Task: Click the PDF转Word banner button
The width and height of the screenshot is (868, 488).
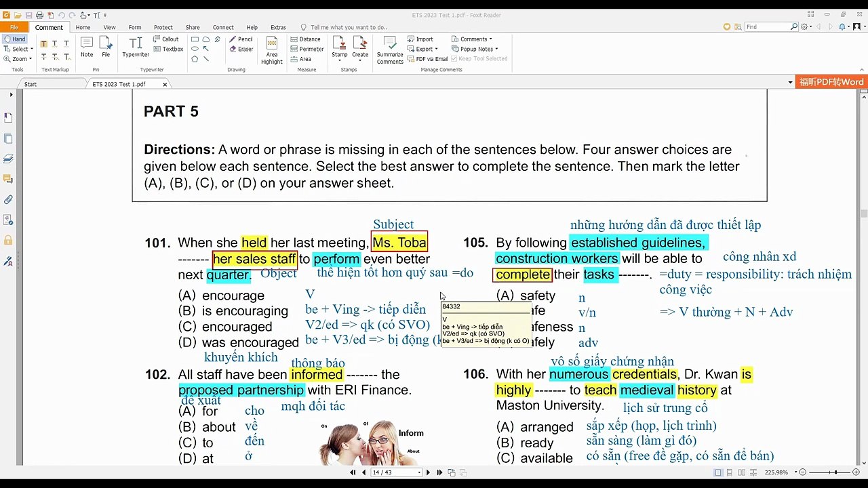Action: [831, 82]
